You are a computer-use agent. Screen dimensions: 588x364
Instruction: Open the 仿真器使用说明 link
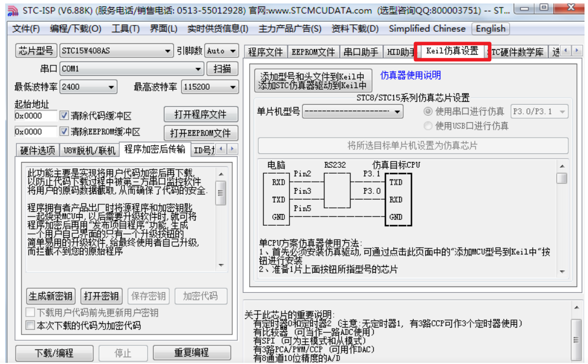coord(410,75)
